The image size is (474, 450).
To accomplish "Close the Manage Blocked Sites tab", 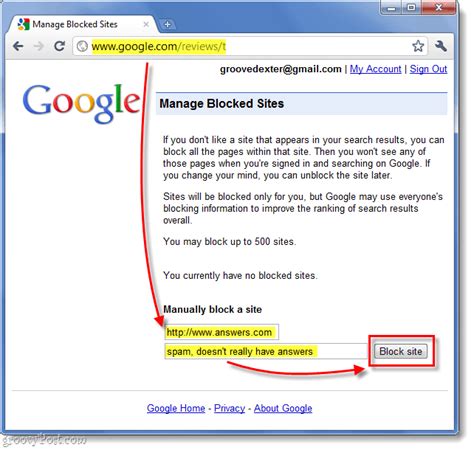I will point(146,24).
